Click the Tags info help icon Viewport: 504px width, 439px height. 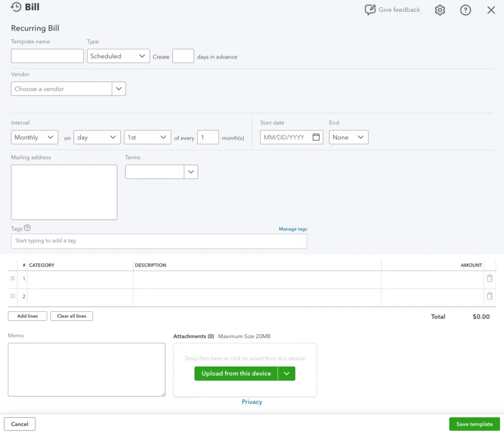click(27, 228)
